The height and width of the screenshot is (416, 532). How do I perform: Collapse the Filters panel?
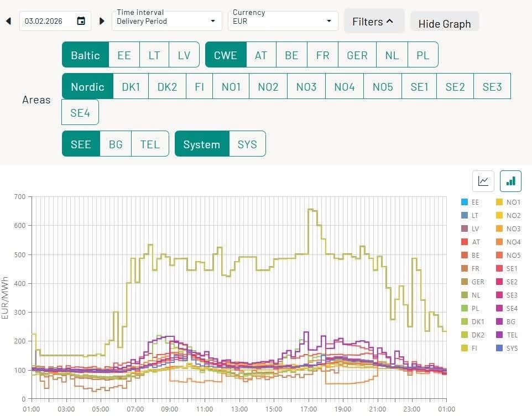(373, 22)
